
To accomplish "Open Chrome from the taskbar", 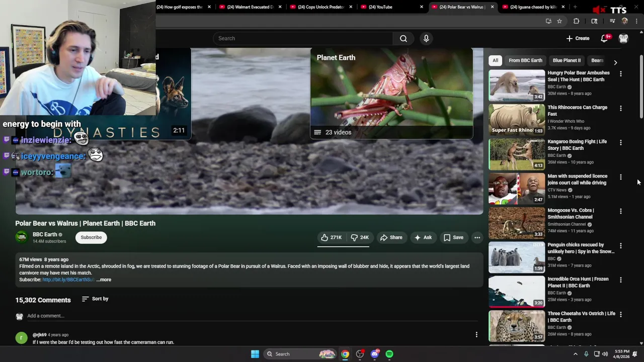I will tap(345, 354).
